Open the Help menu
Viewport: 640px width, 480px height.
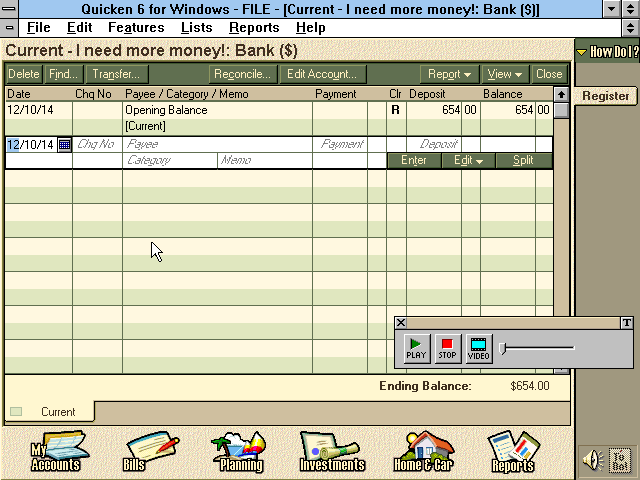pos(311,28)
